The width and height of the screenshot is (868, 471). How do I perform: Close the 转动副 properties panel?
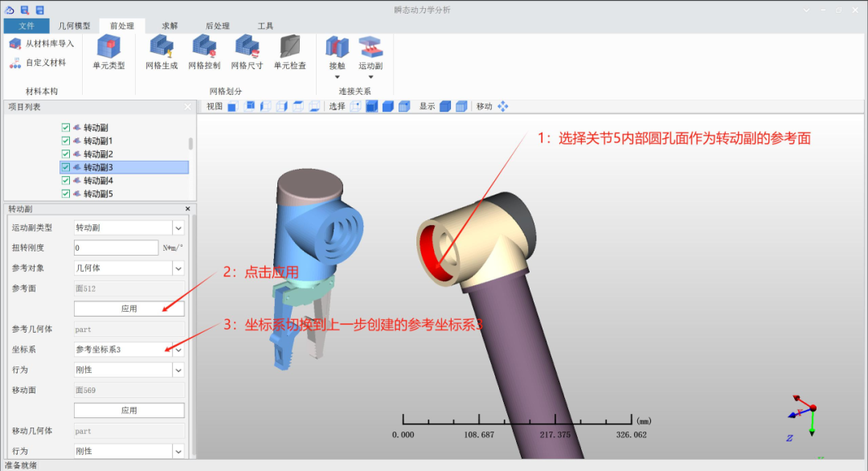[x=187, y=209]
